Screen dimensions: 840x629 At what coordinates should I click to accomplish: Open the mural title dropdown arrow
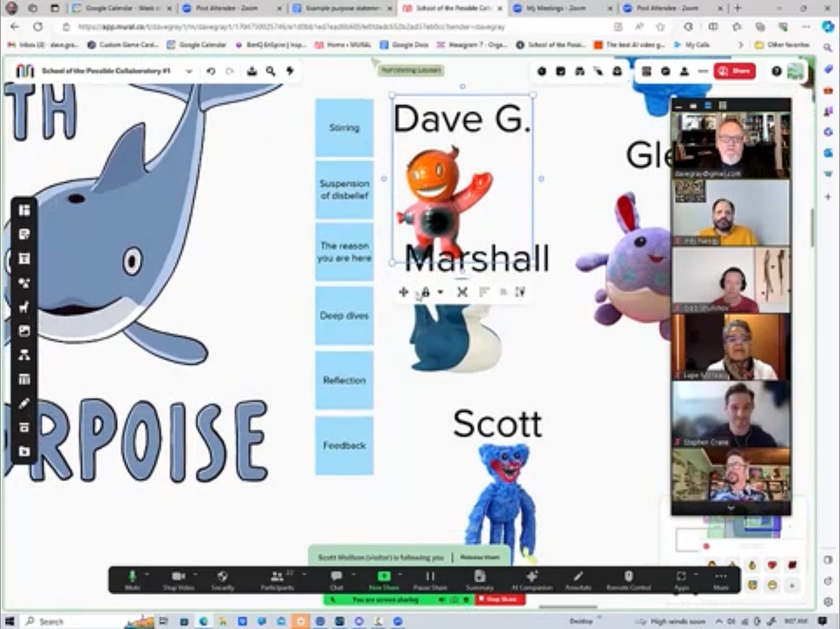coord(189,71)
